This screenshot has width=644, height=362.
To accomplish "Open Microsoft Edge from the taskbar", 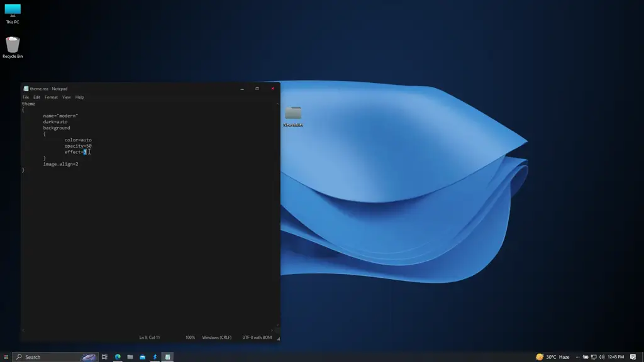I will click(x=117, y=357).
